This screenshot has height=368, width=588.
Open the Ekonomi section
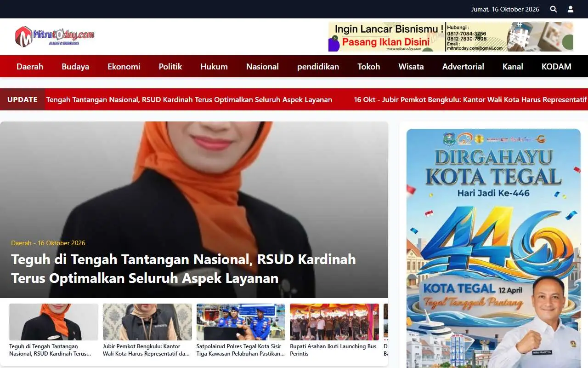tap(124, 67)
